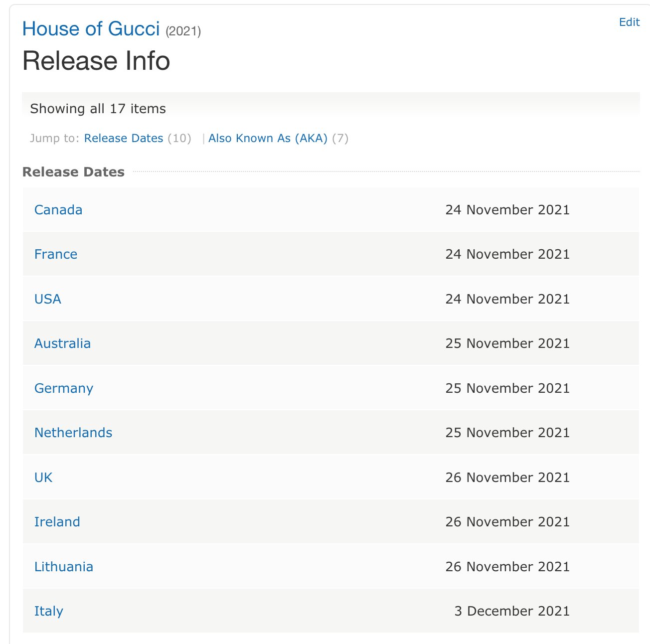The image size is (650, 644).
Task: Select USA's date 24 November 2021
Action: [x=507, y=299]
